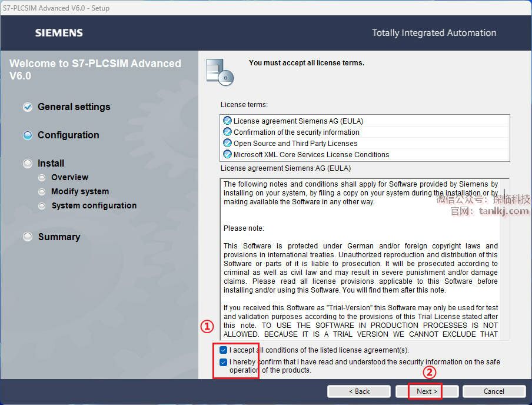Screen dimensions: 532x405
Task: Click the Install step bullet icon
Action: pyautogui.click(x=28, y=164)
